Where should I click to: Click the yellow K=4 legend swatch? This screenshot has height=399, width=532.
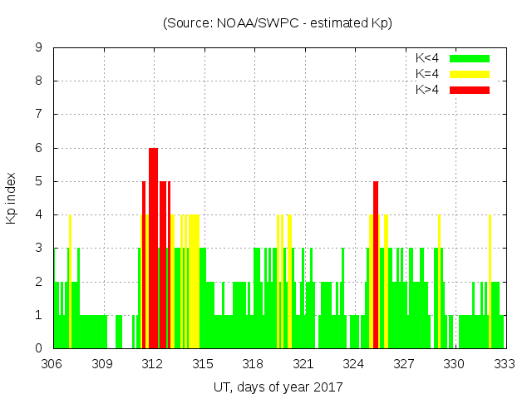[x=470, y=74]
